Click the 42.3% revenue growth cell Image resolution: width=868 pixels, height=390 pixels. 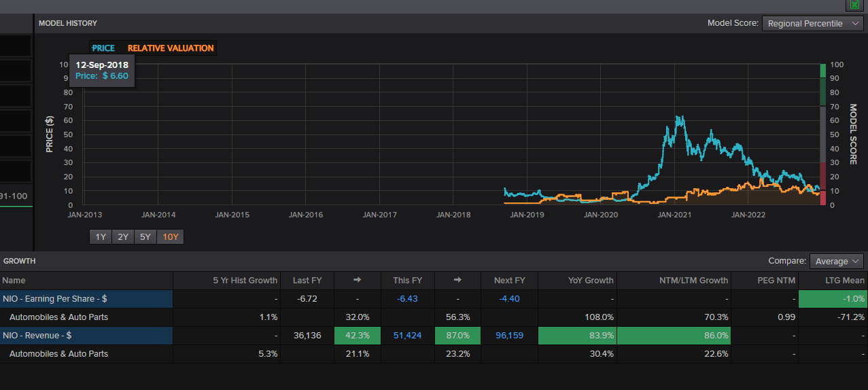(x=358, y=336)
